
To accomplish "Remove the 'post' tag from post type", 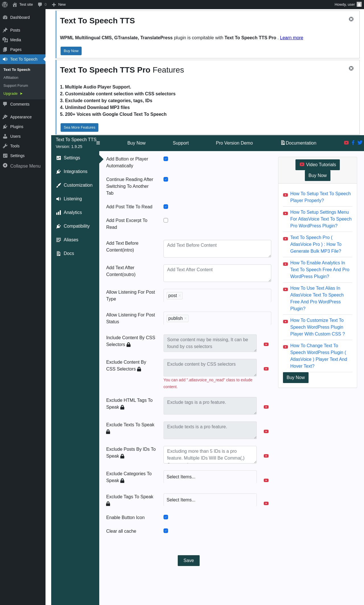I will pyautogui.click(x=180, y=296).
